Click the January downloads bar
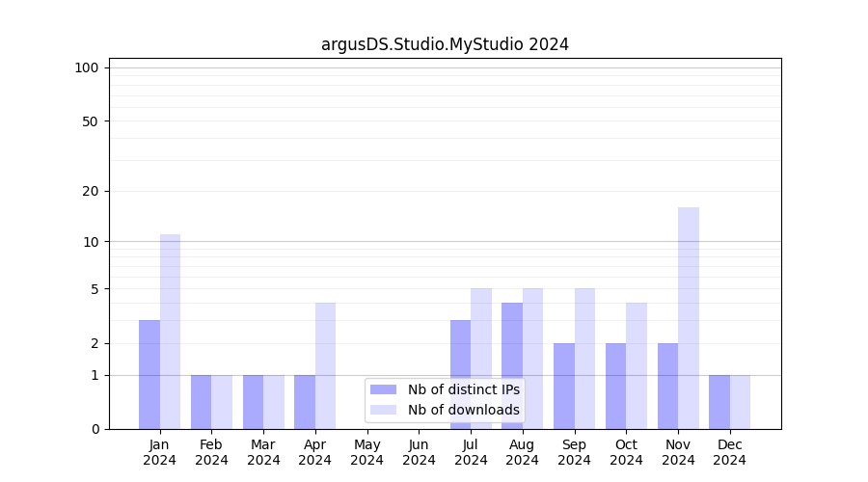The height and width of the screenshot is (482, 868). (171, 332)
